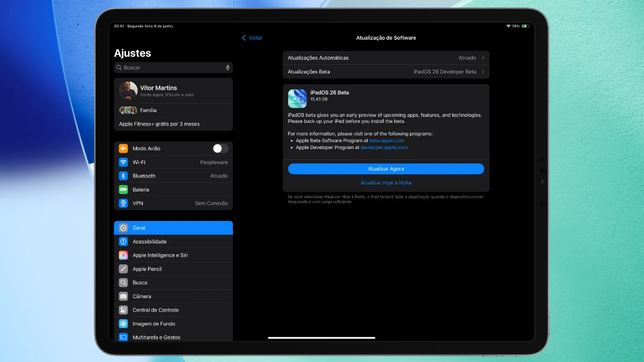Tap the Apple Intelligence e Siri icon

[x=123, y=255]
